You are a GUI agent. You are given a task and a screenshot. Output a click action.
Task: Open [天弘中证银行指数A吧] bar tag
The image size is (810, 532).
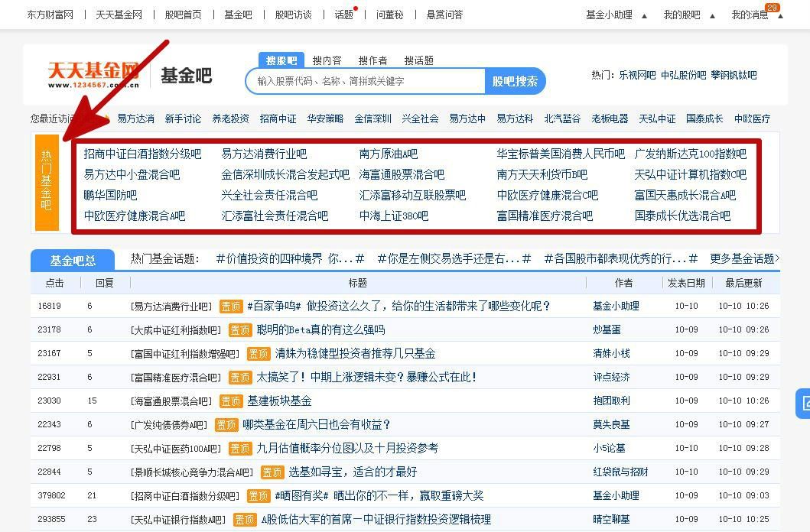[178, 520]
